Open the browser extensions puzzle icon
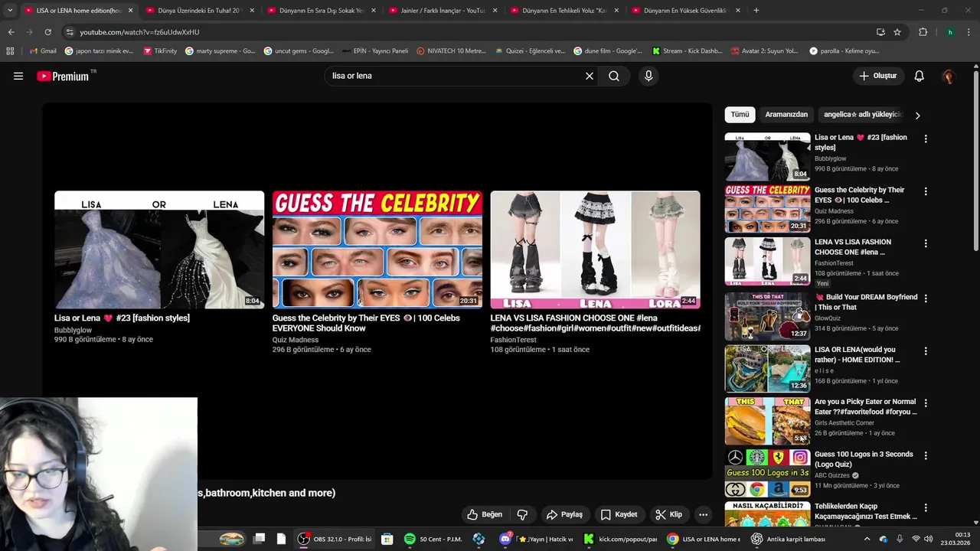The width and height of the screenshot is (980, 551). click(x=923, y=32)
